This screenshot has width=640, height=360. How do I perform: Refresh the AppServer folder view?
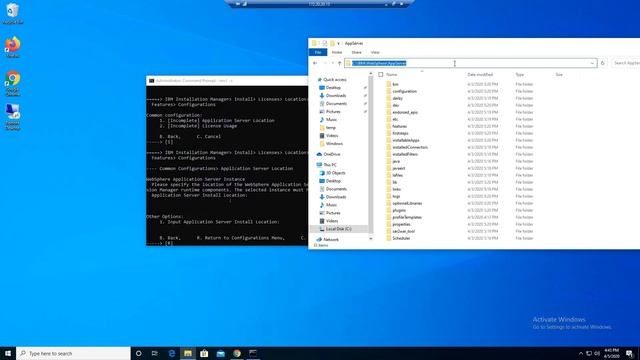(602, 63)
